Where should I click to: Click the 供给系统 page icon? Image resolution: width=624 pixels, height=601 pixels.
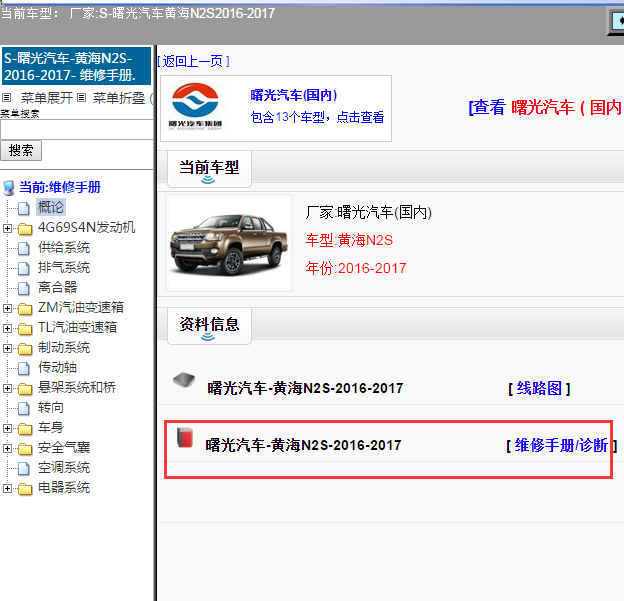tap(23, 248)
